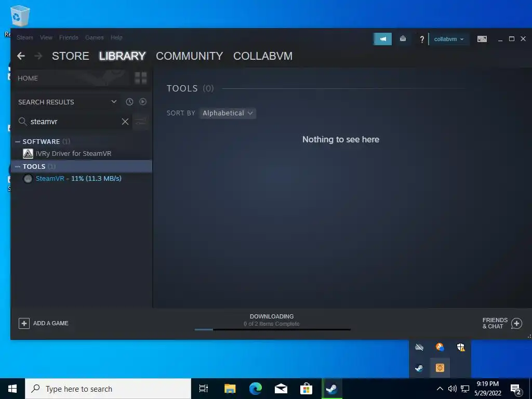532x399 pixels.
Task: Open the inbox envelope icon
Action: [x=403, y=39]
